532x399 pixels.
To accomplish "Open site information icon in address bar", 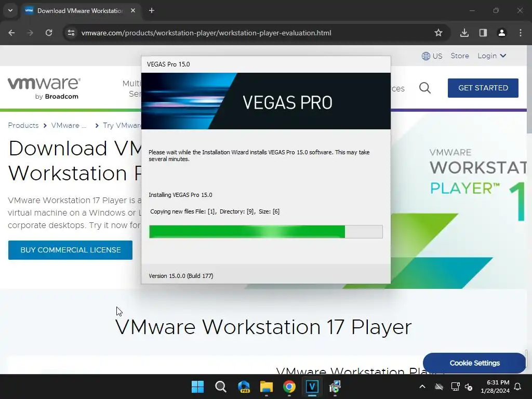I will click(x=71, y=33).
